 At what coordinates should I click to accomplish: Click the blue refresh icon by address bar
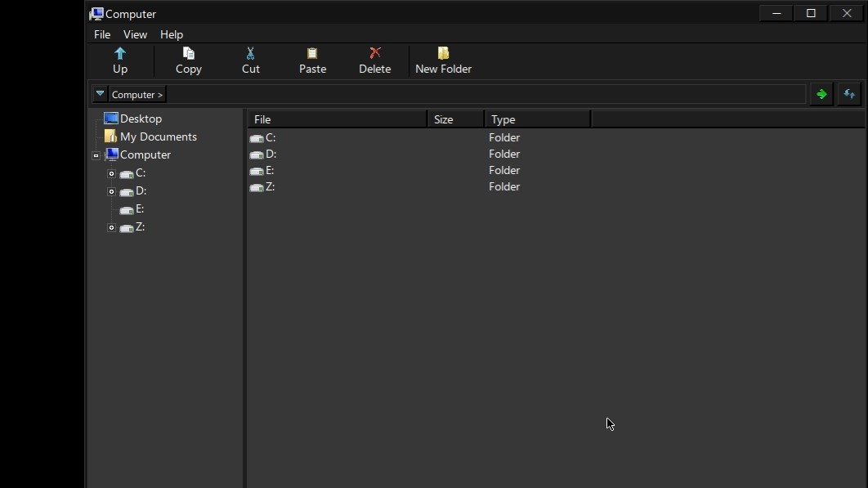tap(849, 94)
